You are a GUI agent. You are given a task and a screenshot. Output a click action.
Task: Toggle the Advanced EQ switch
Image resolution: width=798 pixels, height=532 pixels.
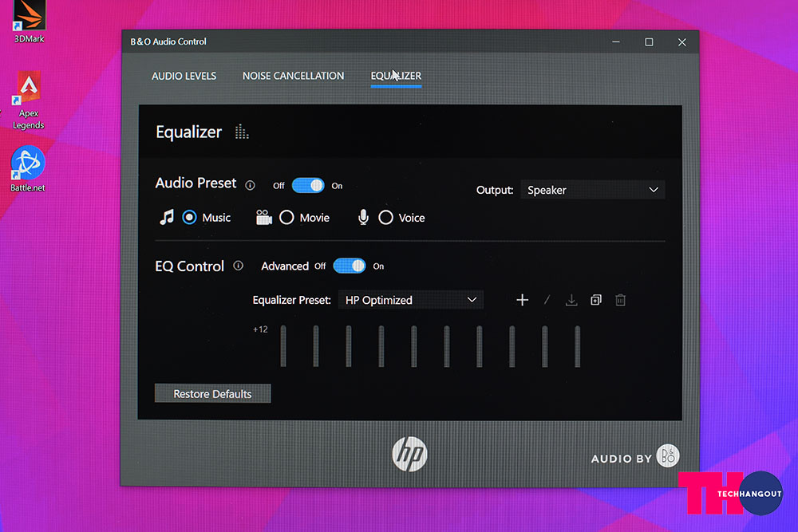pyautogui.click(x=350, y=266)
